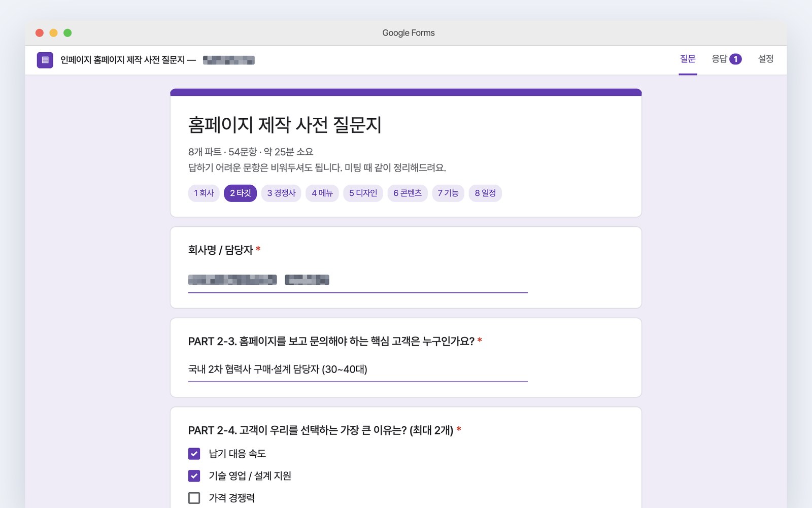Maximize the window with green button
The height and width of the screenshot is (508, 812).
pyautogui.click(x=67, y=33)
